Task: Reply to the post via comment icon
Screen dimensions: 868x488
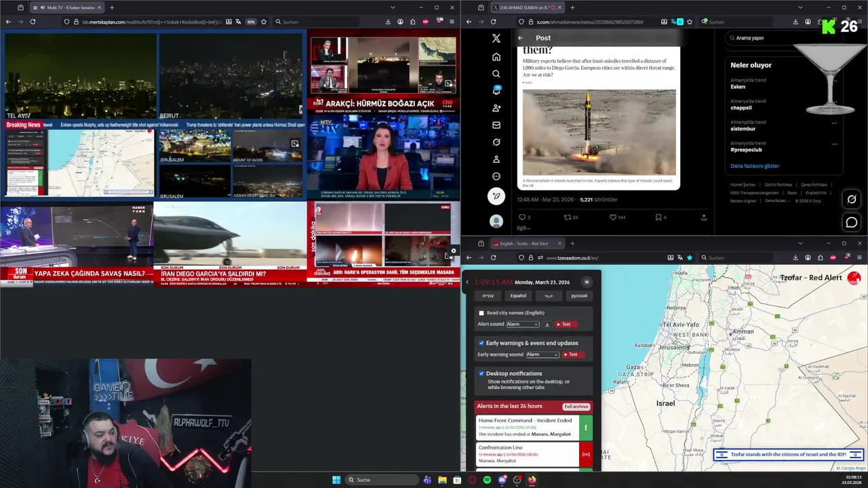Action: [522, 217]
